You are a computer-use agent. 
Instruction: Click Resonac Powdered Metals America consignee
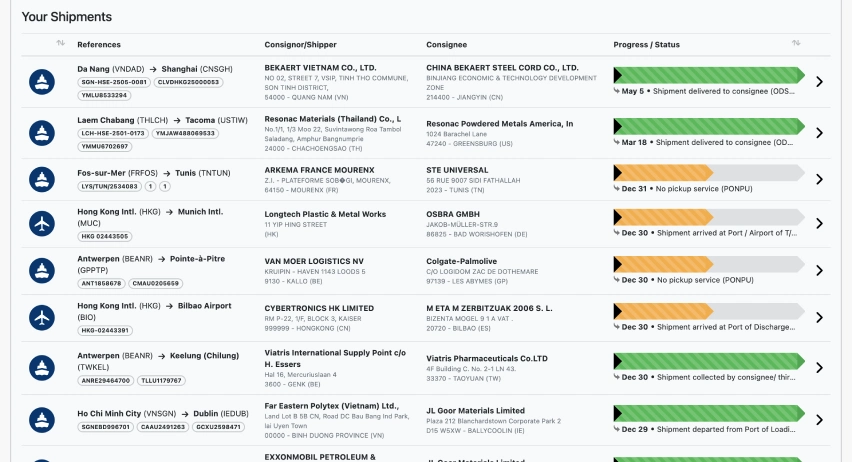pyautogui.click(x=499, y=124)
